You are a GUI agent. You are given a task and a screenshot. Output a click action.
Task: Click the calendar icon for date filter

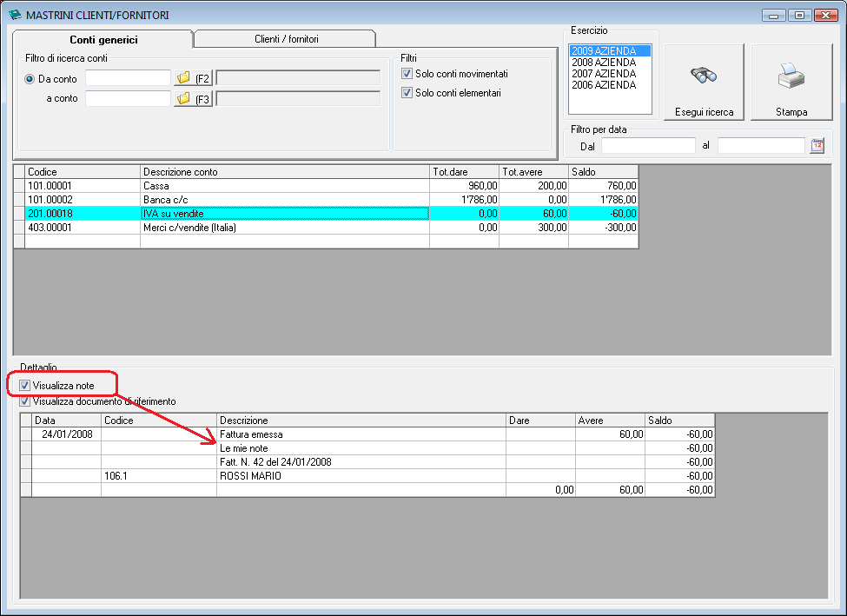817,146
